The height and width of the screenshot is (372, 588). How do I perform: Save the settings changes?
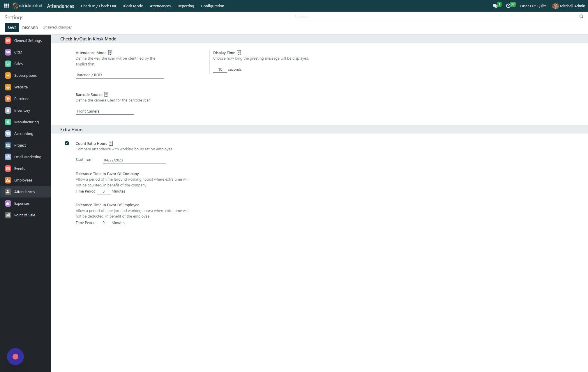[12, 27]
